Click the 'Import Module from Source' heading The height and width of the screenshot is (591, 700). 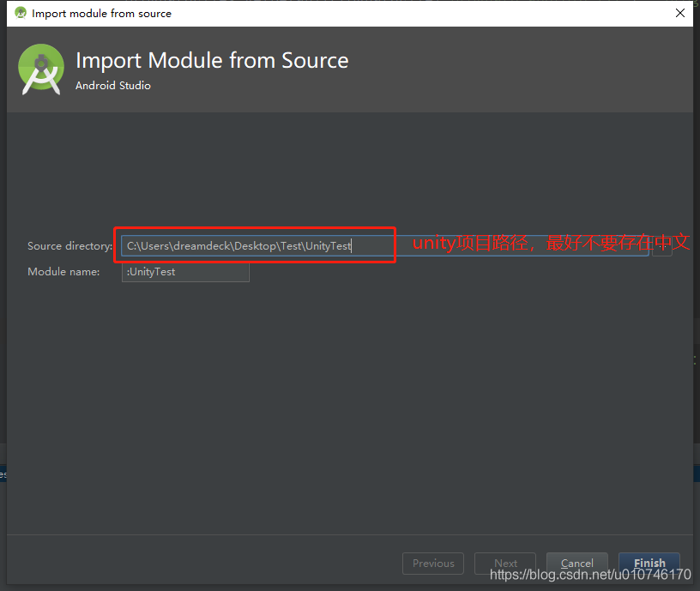(212, 61)
